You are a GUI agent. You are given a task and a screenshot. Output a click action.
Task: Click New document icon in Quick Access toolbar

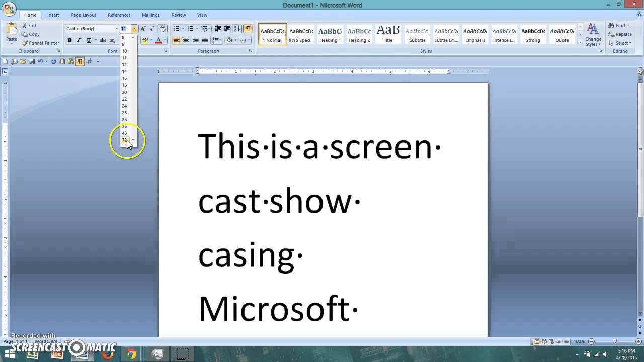5,62
